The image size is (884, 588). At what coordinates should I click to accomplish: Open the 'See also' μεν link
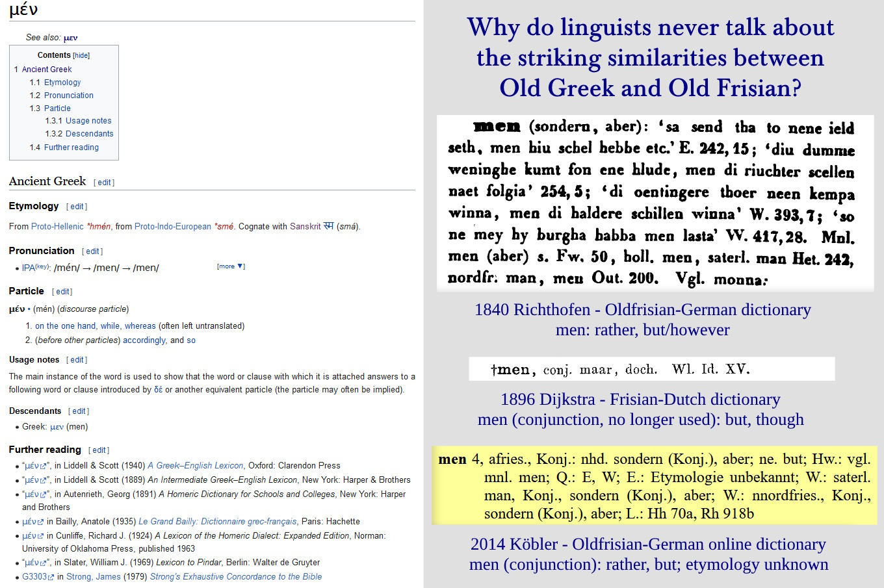[x=70, y=38]
